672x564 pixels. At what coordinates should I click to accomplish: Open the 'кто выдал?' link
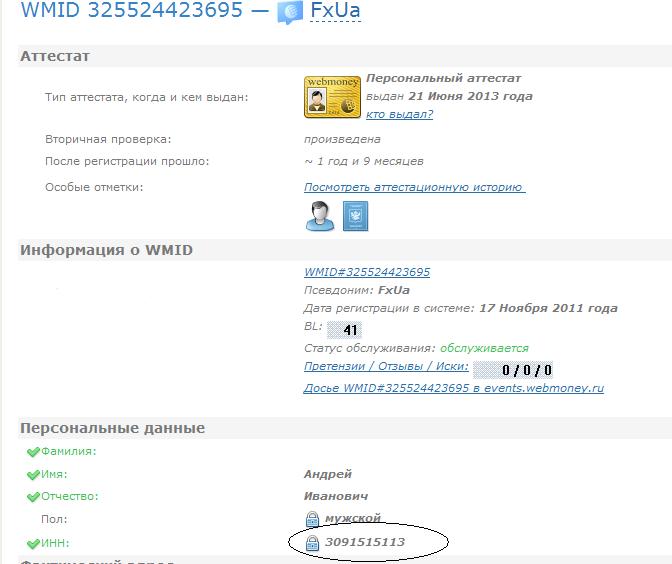click(399, 114)
